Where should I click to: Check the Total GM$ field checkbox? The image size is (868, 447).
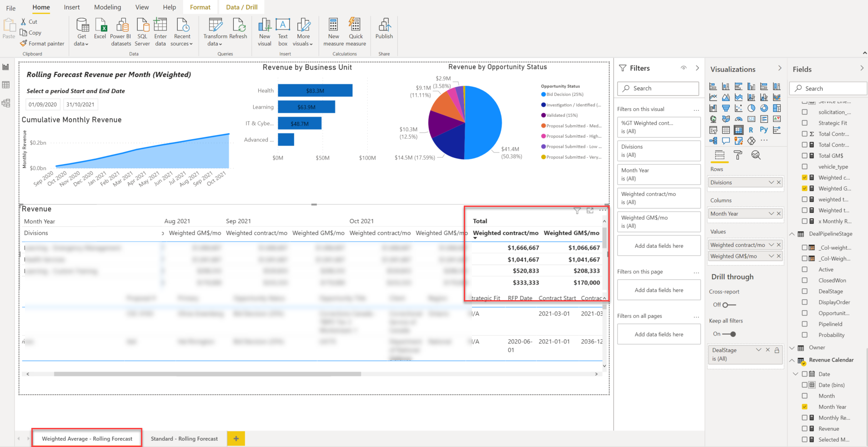point(804,156)
